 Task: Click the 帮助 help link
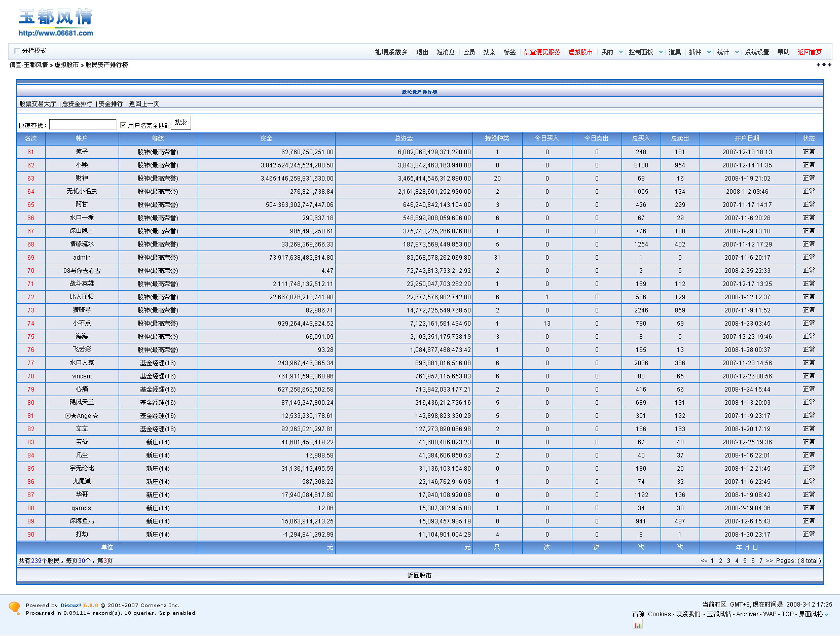point(783,52)
